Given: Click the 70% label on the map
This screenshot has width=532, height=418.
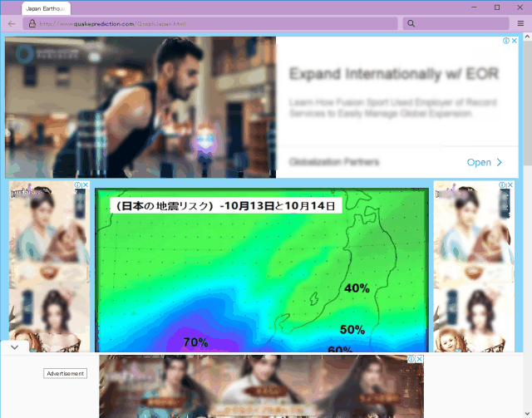Looking at the screenshot, I should pos(196,342).
